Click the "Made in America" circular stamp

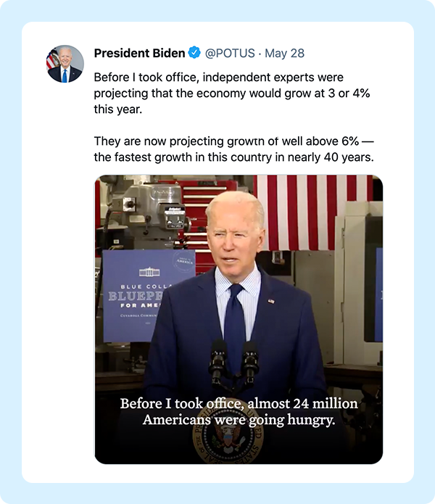click(183, 260)
